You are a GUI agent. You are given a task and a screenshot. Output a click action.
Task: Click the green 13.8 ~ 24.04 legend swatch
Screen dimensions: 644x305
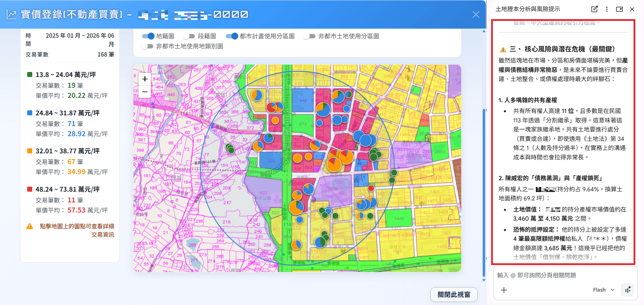pos(30,75)
